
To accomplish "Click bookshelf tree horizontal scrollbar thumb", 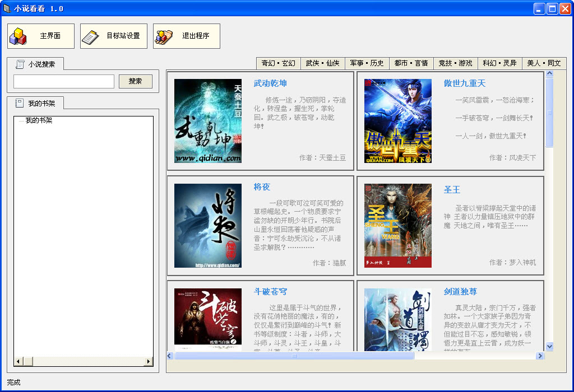I will tap(28, 362).
